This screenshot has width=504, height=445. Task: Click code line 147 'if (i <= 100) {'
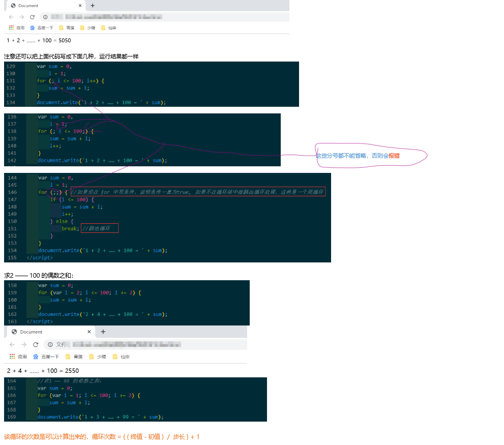coord(72,200)
